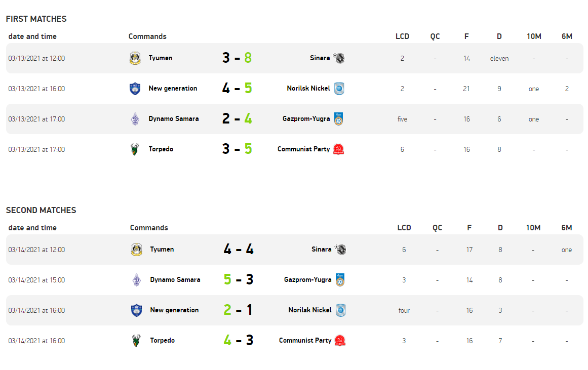Open Tyumen 4 – 4 Sinara score
Image resolution: width=588 pixels, height=370 pixels.
(x=239, y=249)
